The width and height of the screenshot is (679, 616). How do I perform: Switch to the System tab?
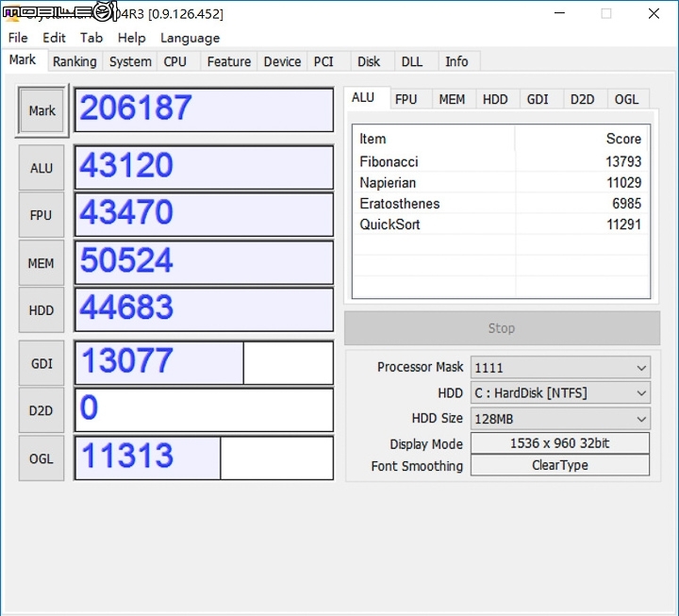[x=130, y=61]
